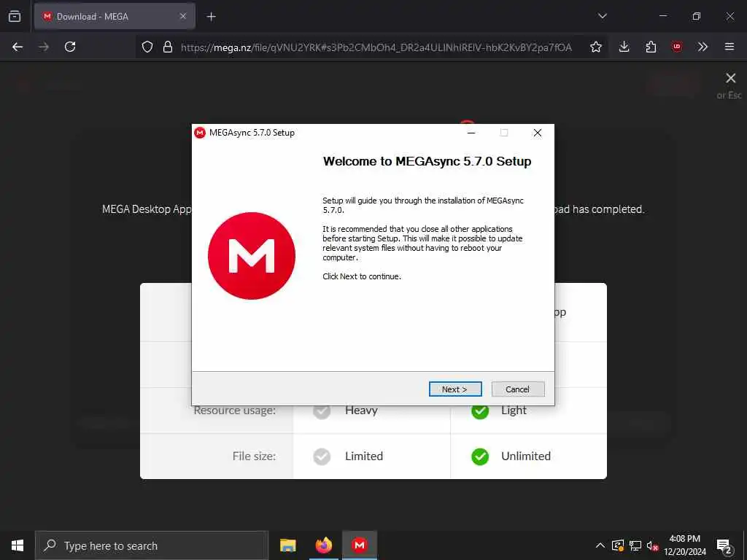
Task: Go forward in Firefox
Action: coord(44,47)
